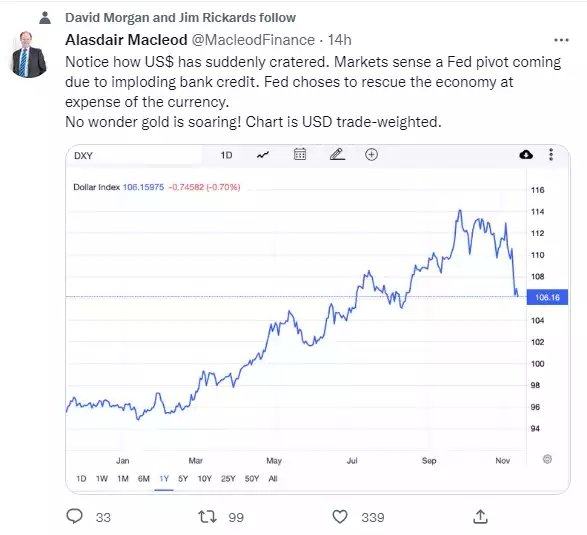The width and height of the screenshot is (587, 535).
Task: Open the @MacleodFinance handle link
Action: pyautogui.click(x=253, y=40)
